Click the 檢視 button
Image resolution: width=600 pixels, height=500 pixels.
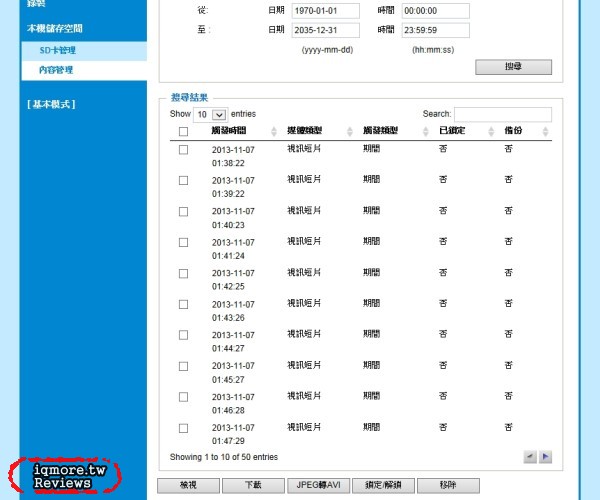pos(188,485)
